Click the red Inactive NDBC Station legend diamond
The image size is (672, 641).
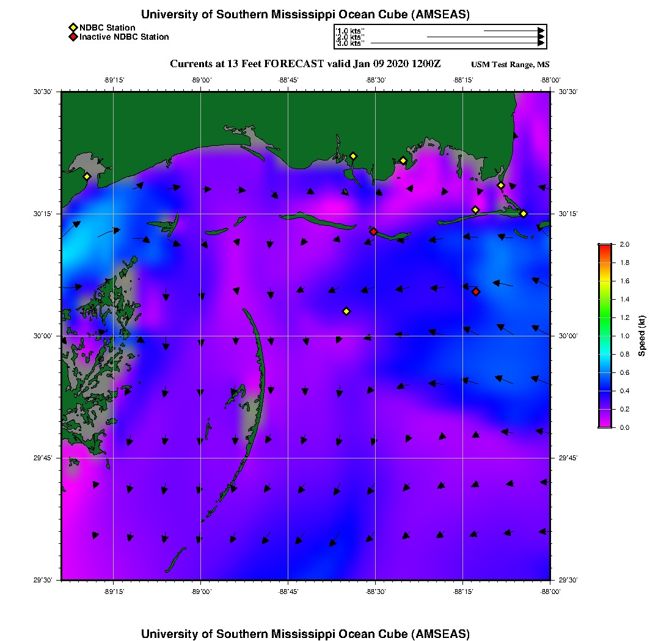73,37
